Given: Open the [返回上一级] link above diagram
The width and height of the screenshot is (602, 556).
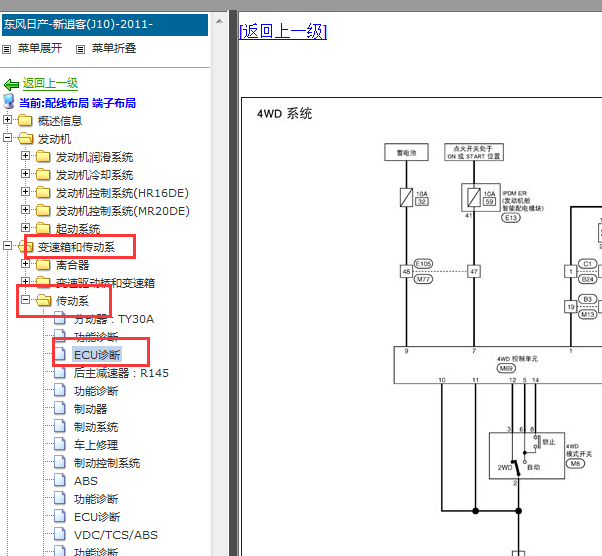Looking at the screenshot, I should 283,31.
